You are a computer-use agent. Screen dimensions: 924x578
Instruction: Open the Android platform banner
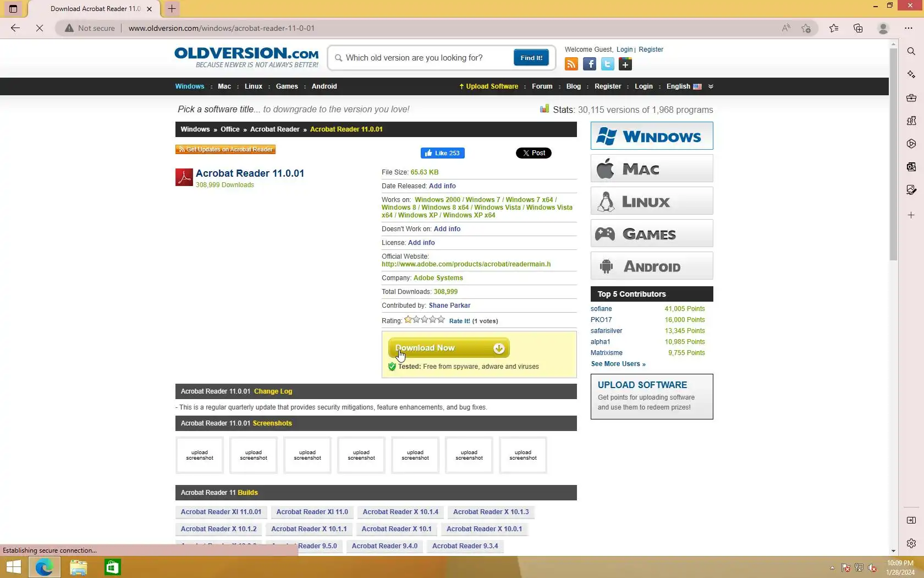(652, 266)
